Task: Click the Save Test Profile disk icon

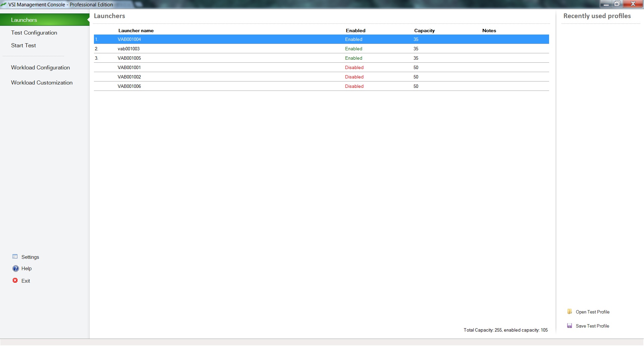Action: click(x=570, y=326)
